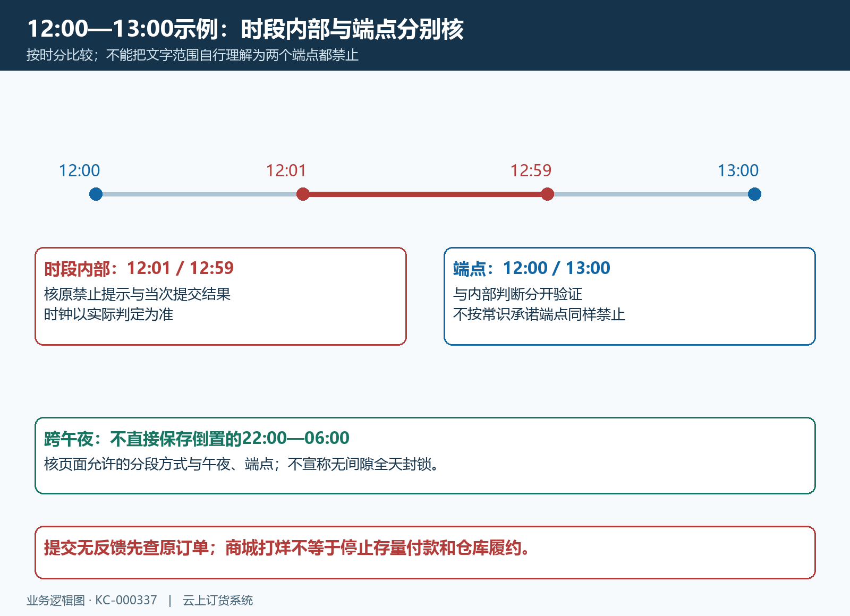Image resolution: width=850 pixels, height=616 pixels.
Task: Click the line "核原禁止提示与当次提交结果"
Action: coord(137,294)
